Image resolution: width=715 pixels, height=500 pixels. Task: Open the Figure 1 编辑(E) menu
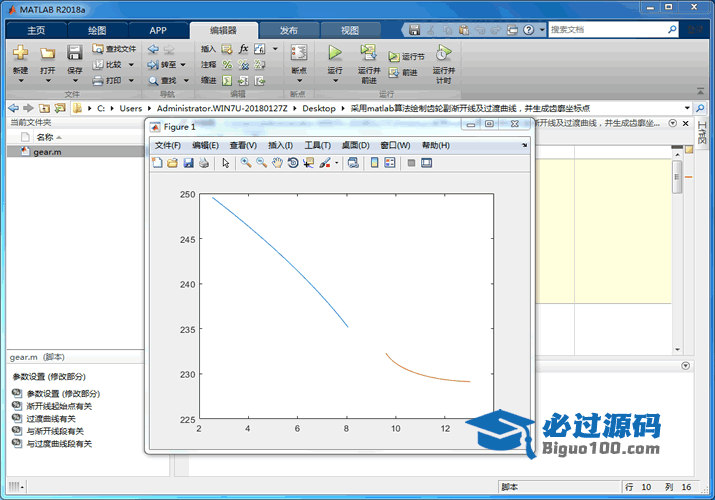pos(205,145)
